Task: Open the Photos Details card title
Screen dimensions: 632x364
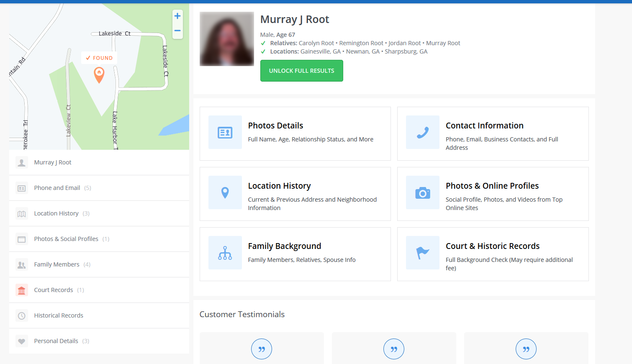Action: coord(275,126)
